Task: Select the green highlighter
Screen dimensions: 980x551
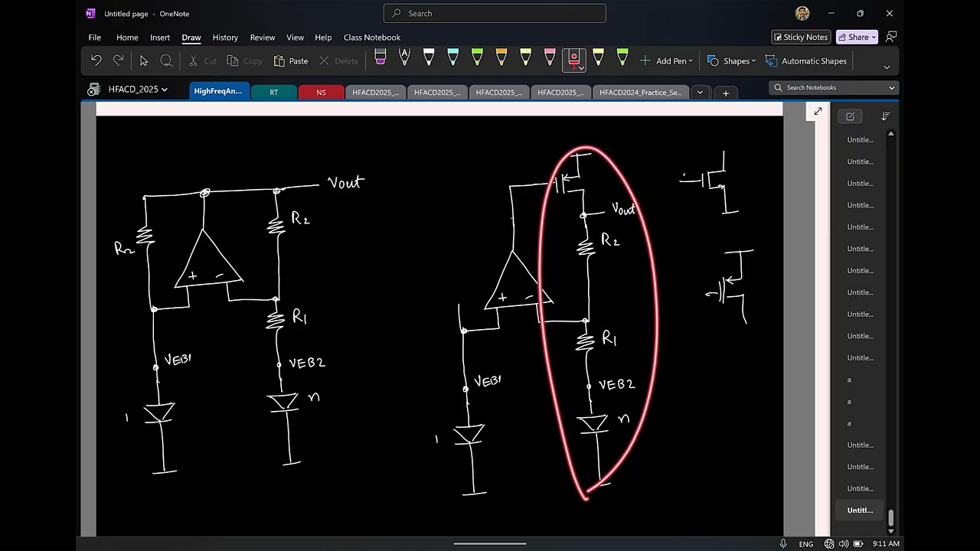Action: click(x=622, y=58)
